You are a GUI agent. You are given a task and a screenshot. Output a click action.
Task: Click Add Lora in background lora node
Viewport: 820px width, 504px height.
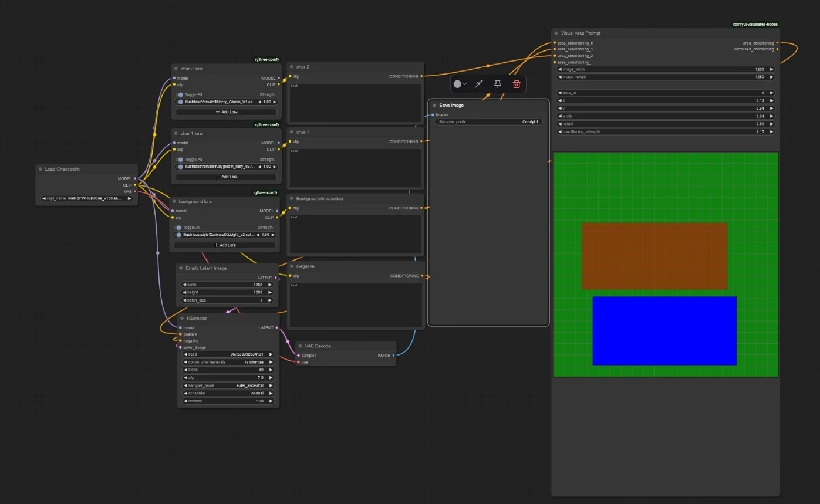[225, 245]
